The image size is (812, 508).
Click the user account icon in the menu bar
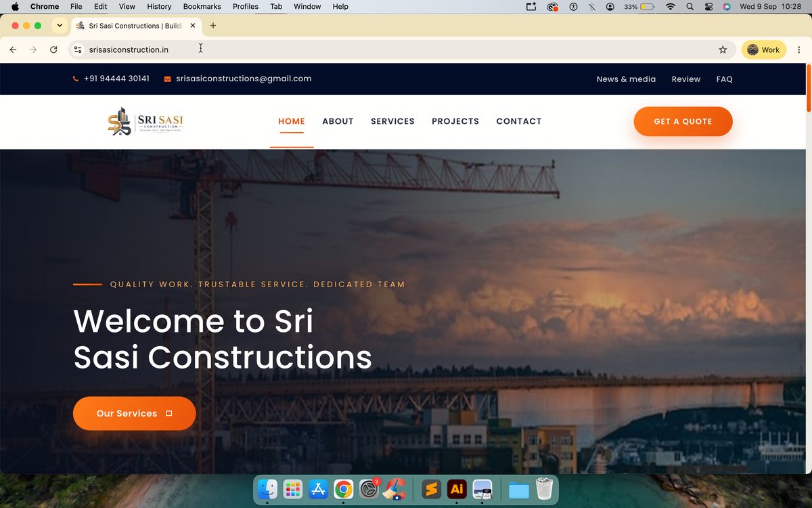(x=610, y=6)
